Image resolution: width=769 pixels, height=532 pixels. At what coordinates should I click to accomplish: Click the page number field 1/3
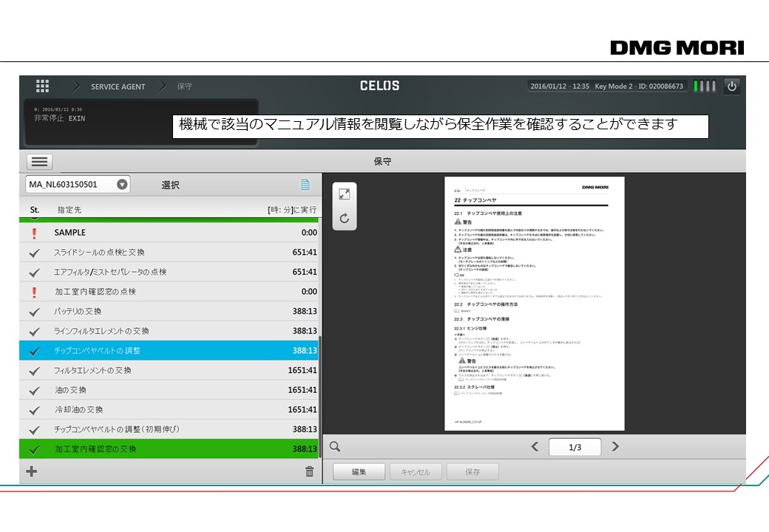(x=575, y=447)
